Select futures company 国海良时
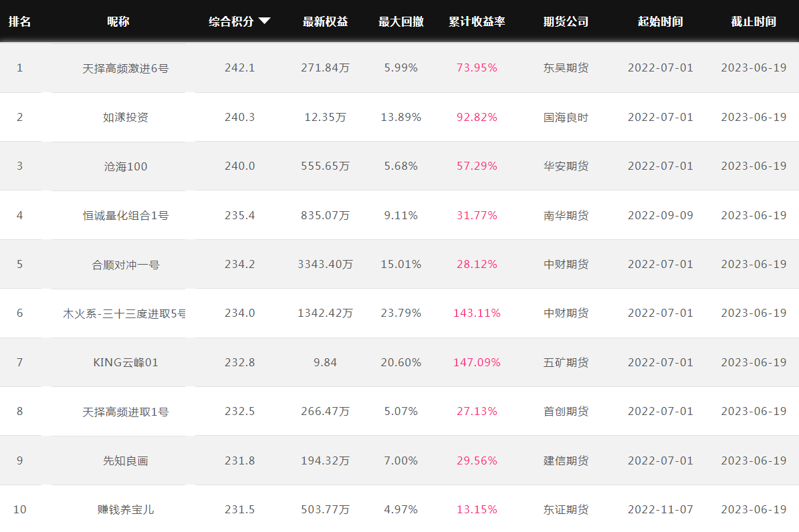Screen dimensions: 799x532 tap(566, 117)
